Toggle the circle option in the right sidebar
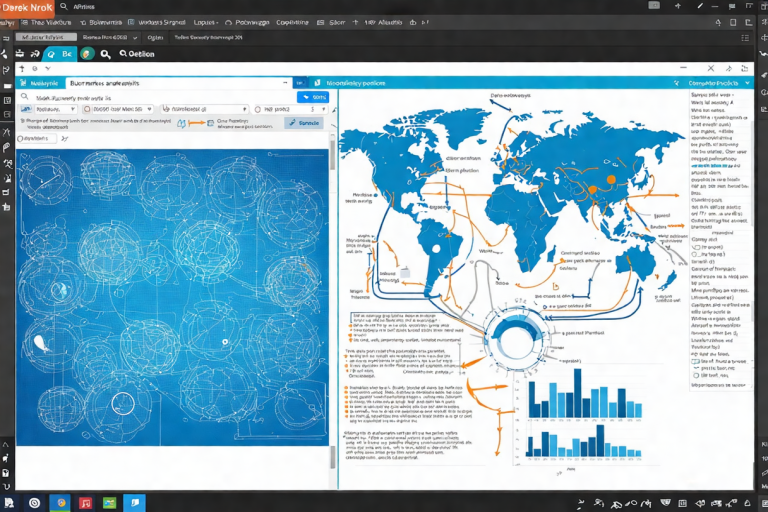 695,254
